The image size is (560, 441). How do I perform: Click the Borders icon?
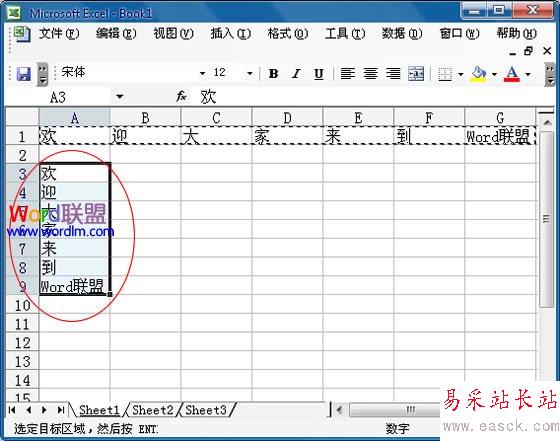pos(445,74)
